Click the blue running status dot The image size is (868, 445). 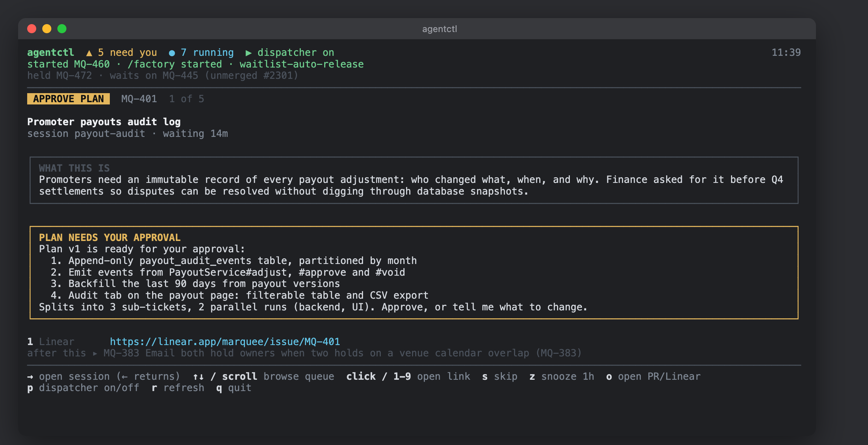pyautogui.click(x=172, y=53)
